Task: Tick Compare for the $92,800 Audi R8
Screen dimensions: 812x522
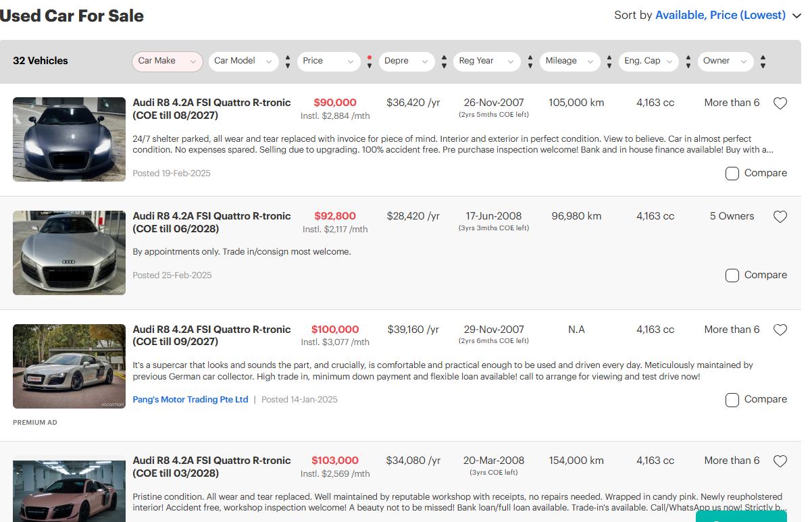Action: pos(732,276)
